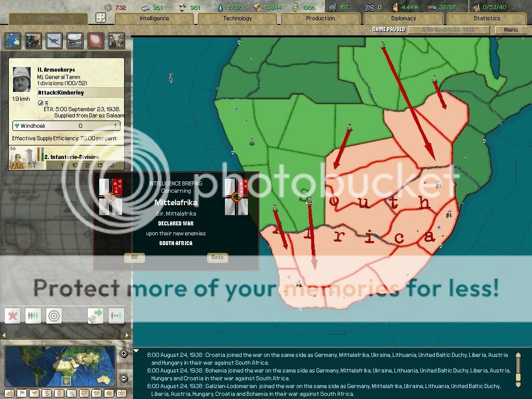Select the 2. Infanterie-Division row

point(66,157)
